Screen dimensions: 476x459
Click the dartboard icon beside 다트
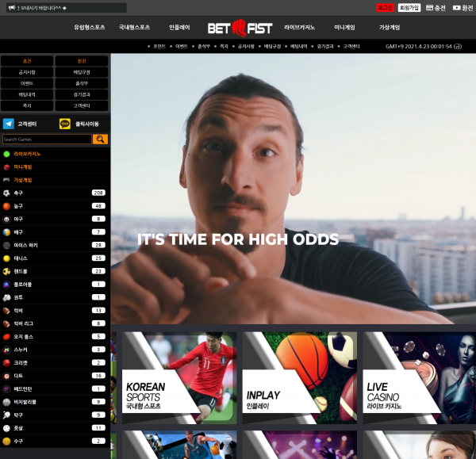6,377
